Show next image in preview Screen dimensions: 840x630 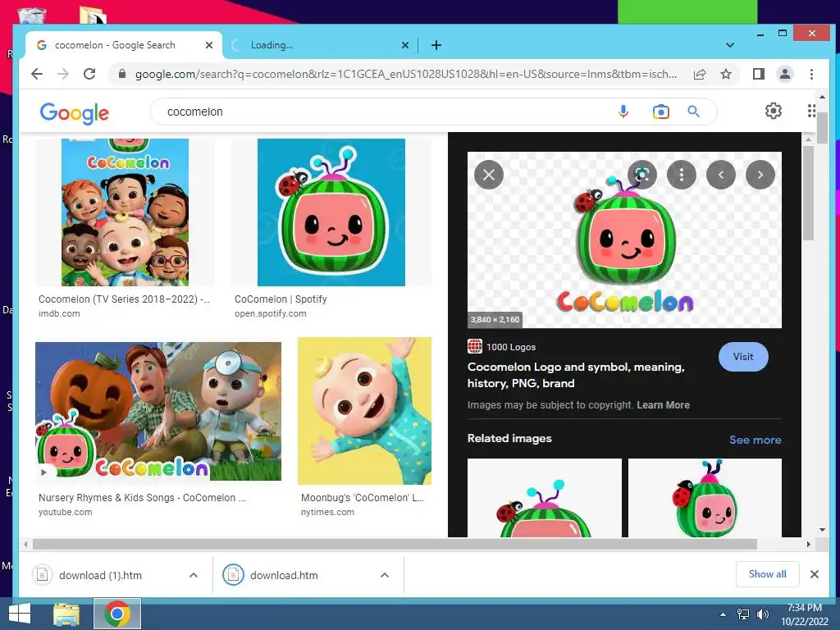pos(760,175)
